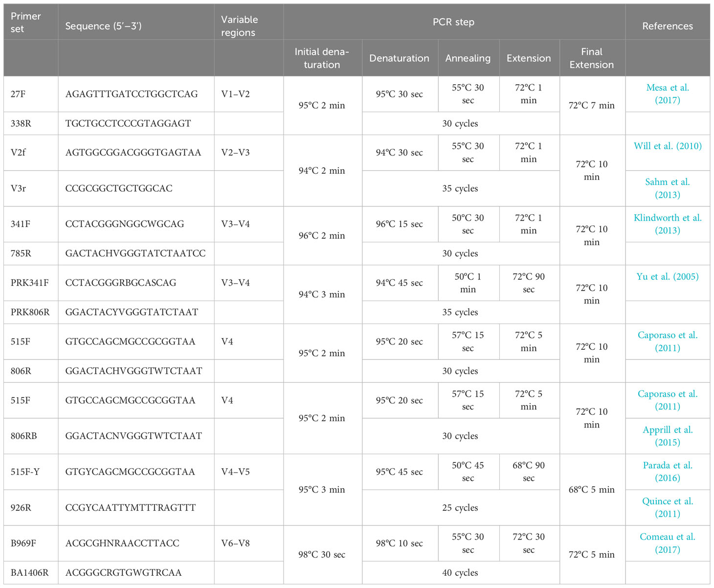Click the 'PCR step' header

pos(453,22)
